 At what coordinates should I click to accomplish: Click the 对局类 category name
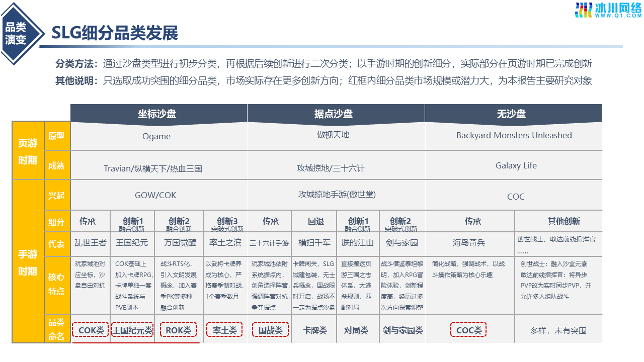tap(356, 330)
